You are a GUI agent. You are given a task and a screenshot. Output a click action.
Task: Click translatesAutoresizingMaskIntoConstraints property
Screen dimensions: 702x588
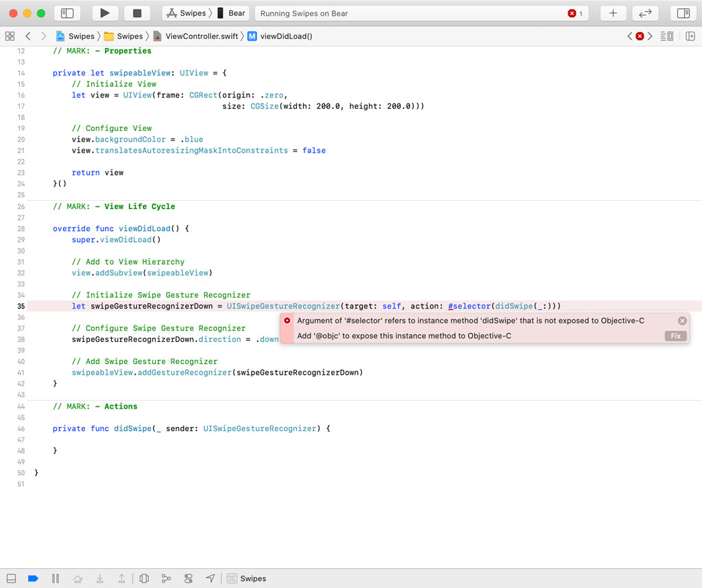tap(192, 151)
